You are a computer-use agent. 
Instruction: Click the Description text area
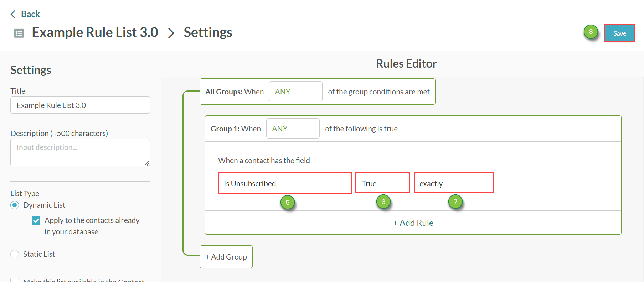pyautogui.click(x=80, y=152)
